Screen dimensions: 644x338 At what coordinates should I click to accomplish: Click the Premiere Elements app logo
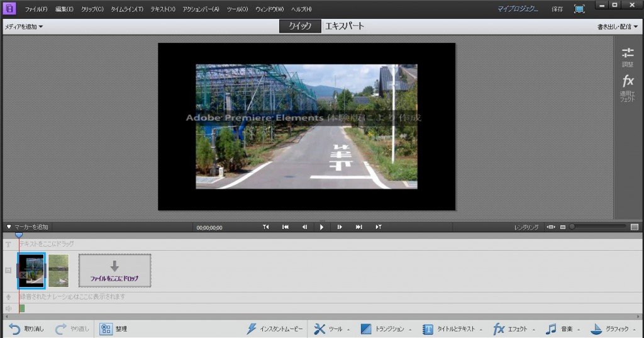tap(9, 8)
